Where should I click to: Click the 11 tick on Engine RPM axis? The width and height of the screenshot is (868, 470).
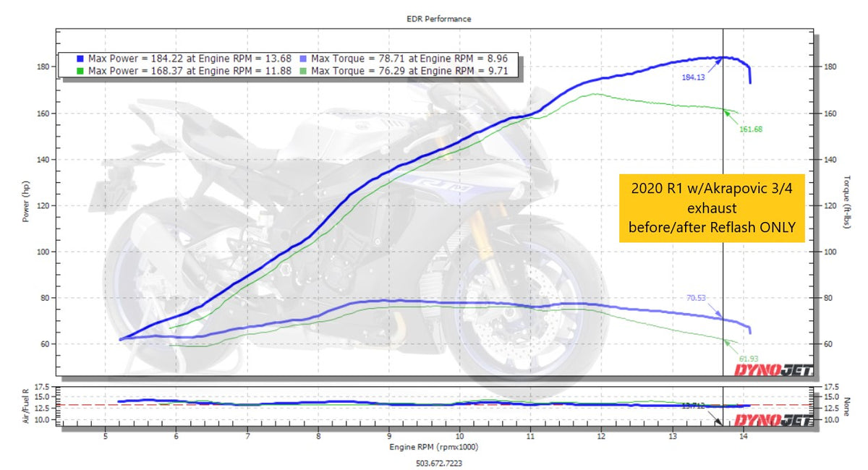(531, 436)
